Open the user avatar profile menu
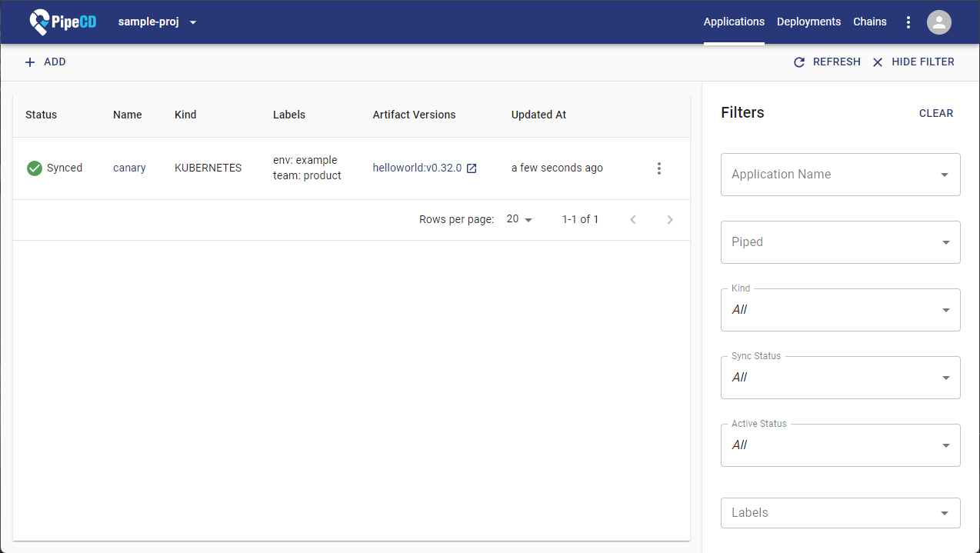Image resolution: width=980 pixels, height=553 pixels. coord(938,22)
